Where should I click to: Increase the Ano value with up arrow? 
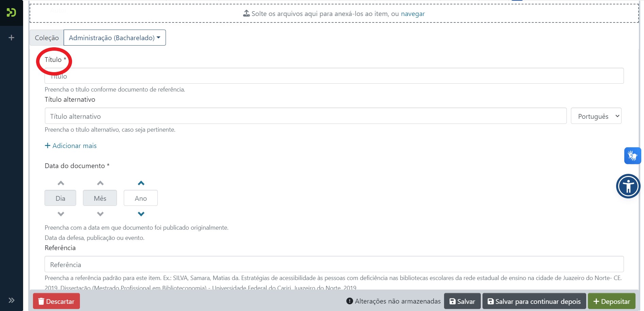click(141, 183)
